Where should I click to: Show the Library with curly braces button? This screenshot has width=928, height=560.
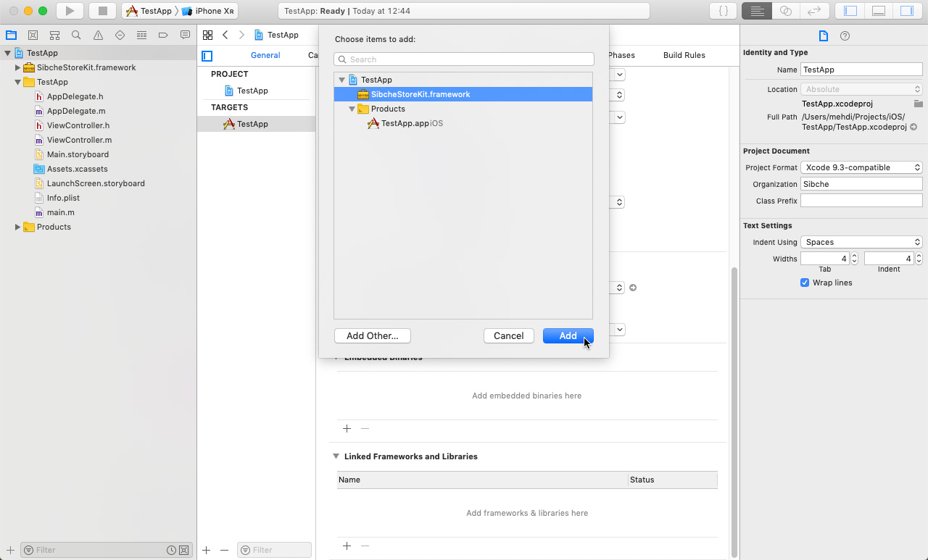pyautogui.click(x=723, y=11)
